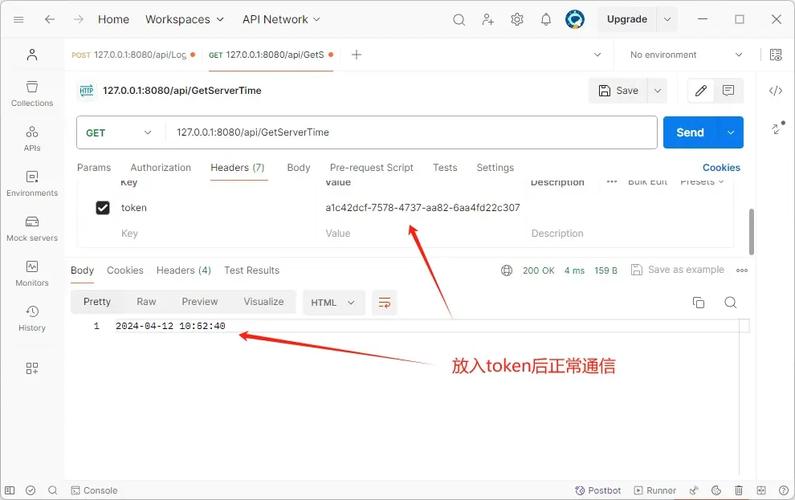The width and height of the screenshot is (795, 500).
Task: Toggle the word wrap icon in response
Action: [x=384, y=303]
